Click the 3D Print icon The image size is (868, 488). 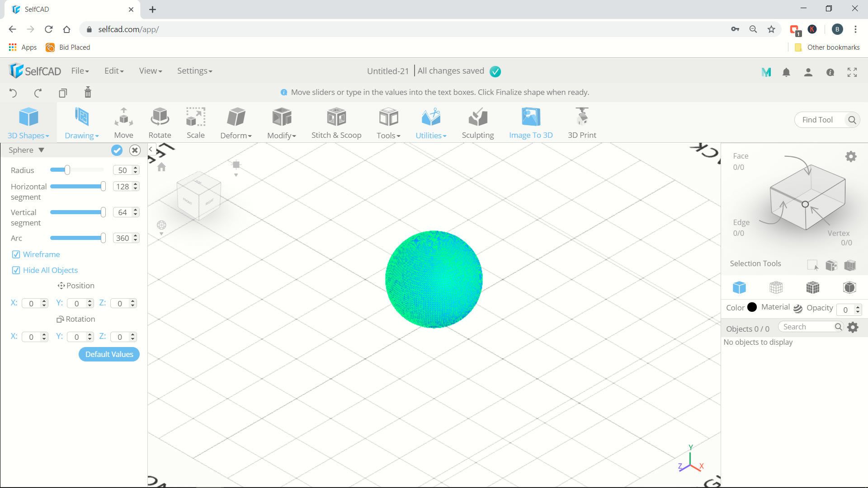[x=582, y=118]
